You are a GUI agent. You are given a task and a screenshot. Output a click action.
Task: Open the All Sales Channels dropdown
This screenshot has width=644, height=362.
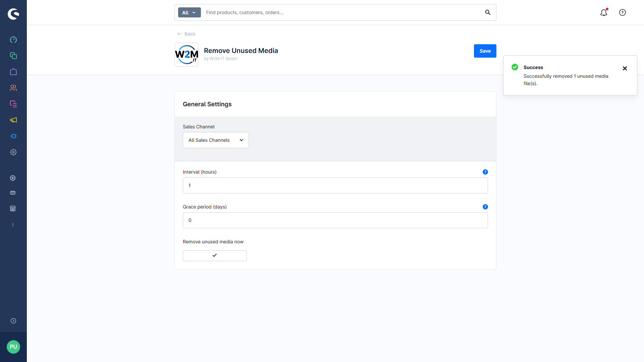(216, 140)
